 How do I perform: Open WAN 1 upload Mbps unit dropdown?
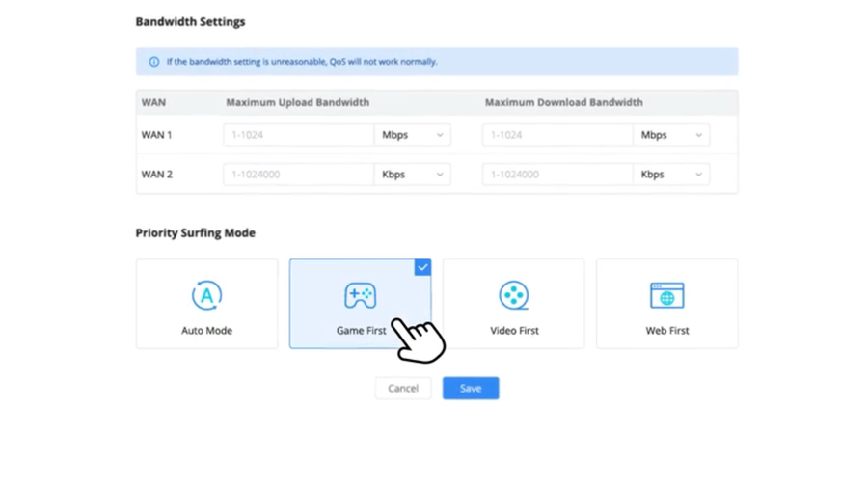click(413, 135)
